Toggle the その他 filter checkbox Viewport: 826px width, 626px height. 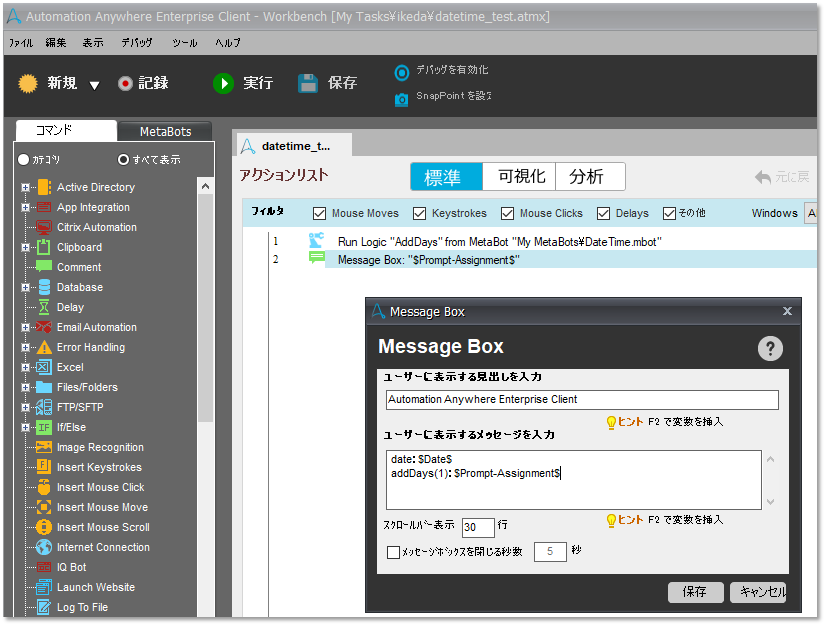click(669, 213)
